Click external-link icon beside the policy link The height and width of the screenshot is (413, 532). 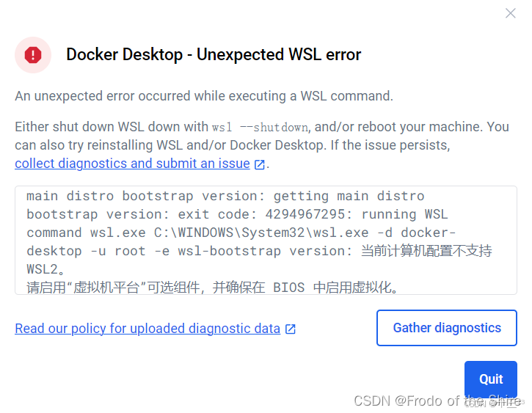point(291,329)
